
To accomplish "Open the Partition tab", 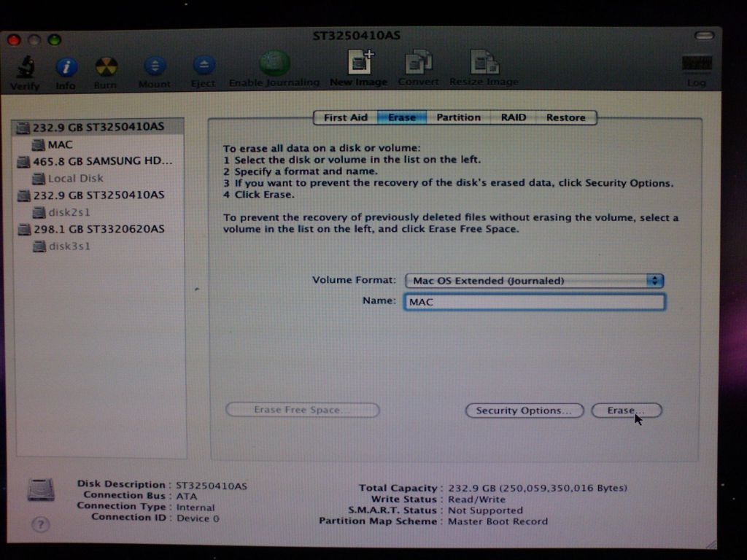I will click(458, 117).
